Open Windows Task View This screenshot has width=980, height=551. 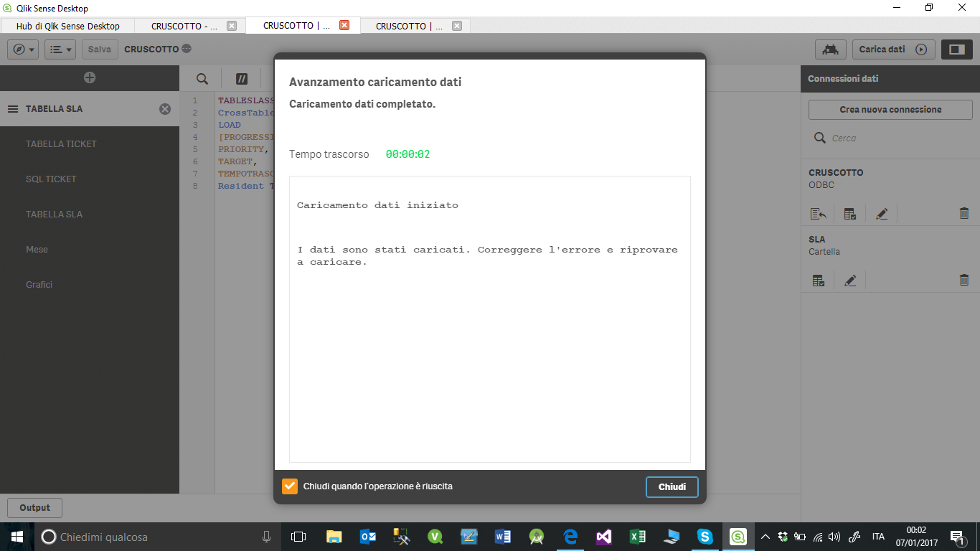point(298,537)
